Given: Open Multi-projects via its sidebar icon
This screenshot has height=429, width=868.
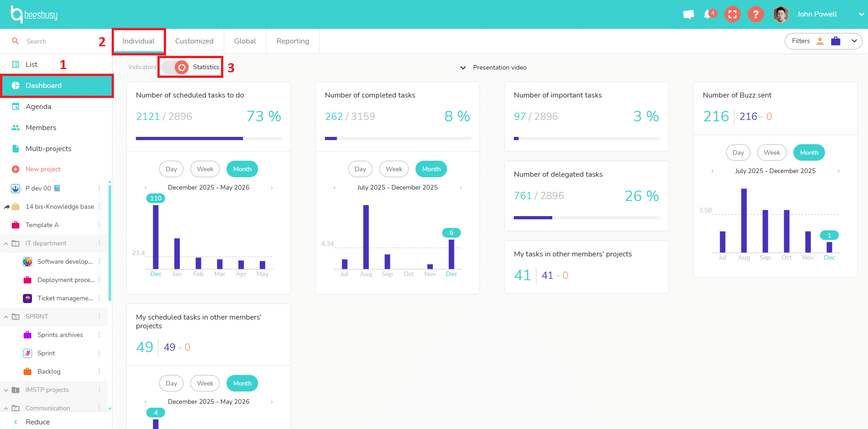Looking at the screenshot, I should click(16, 148).
